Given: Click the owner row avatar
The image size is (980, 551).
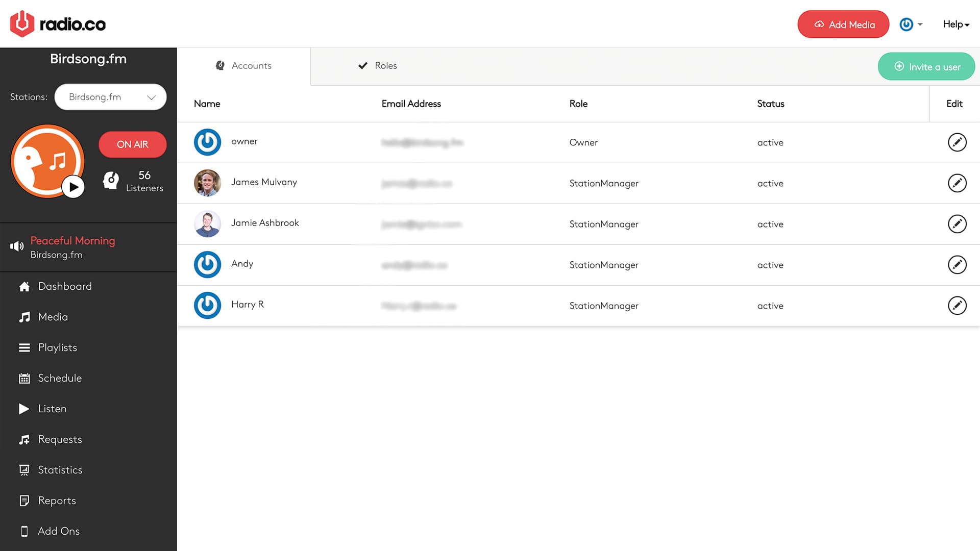Looking at the screenshot, I should [207, 142].
